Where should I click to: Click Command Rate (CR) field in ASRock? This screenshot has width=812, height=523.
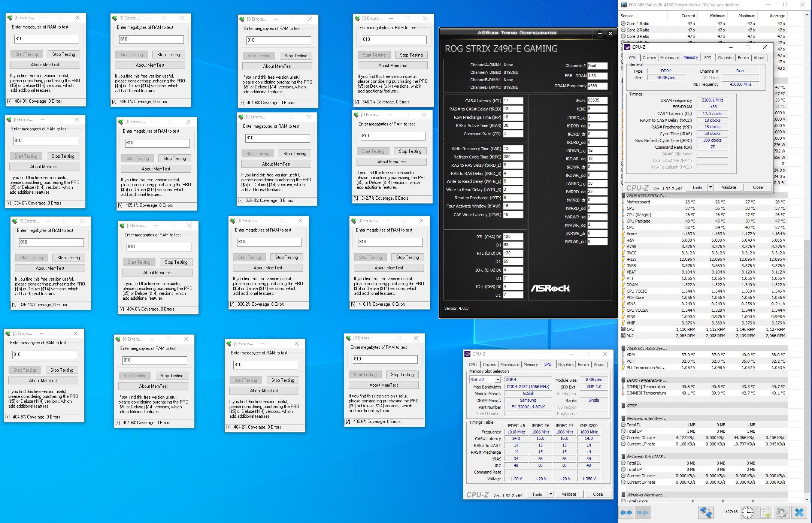[x=513, y=134]
